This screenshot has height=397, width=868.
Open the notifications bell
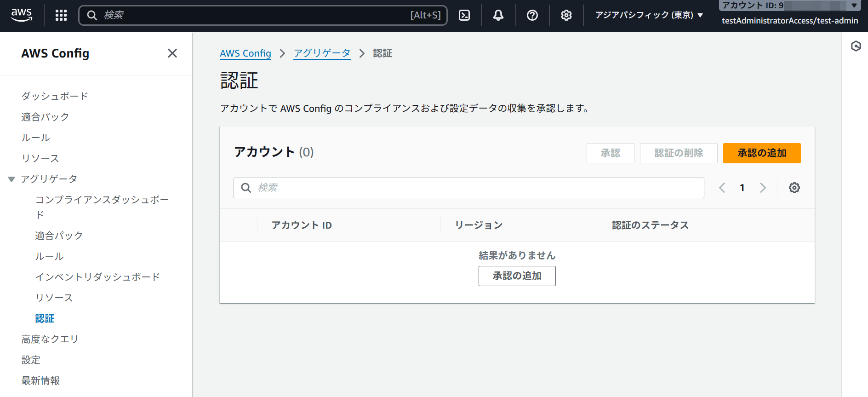498,15
